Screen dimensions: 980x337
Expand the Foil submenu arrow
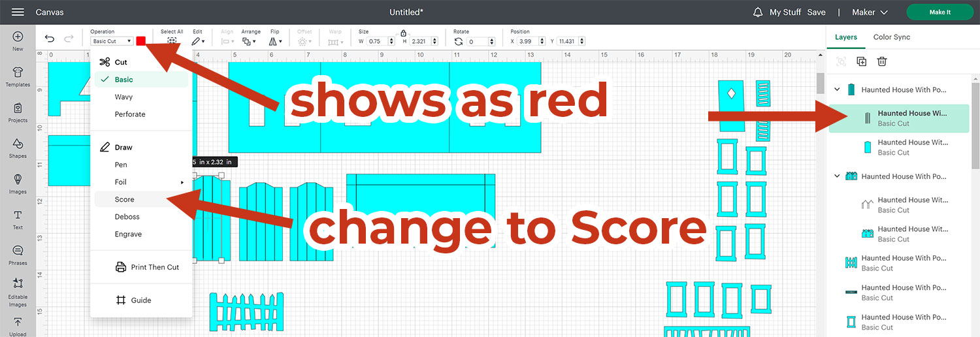[x=183, y=182]
